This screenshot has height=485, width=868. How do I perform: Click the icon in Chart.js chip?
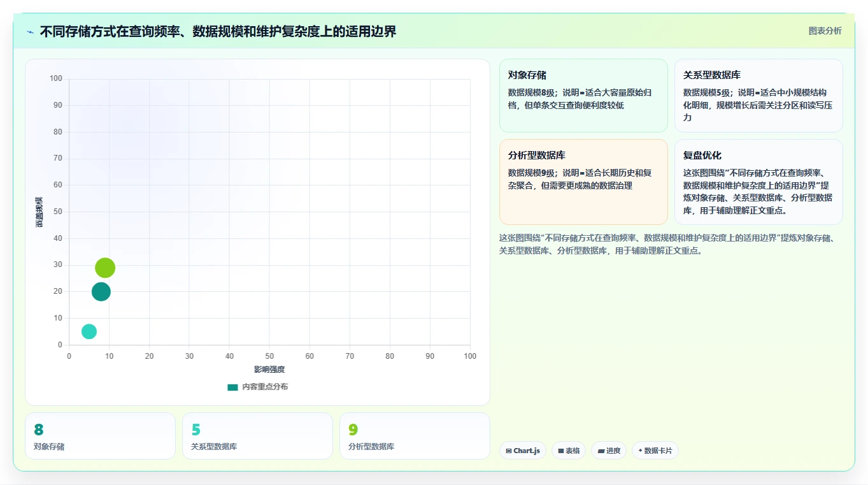click(x=509, y=451)
